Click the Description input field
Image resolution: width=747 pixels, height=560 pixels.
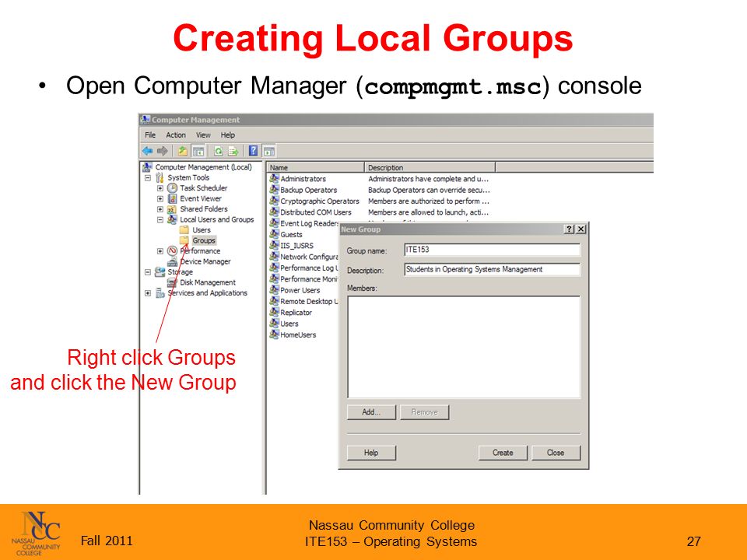point(492,270)
